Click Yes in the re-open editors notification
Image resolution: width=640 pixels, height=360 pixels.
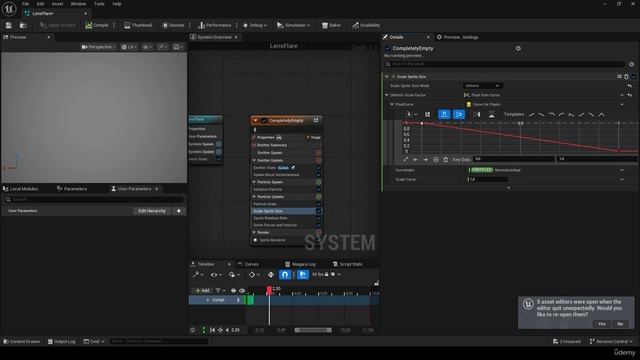click(602, 324)
